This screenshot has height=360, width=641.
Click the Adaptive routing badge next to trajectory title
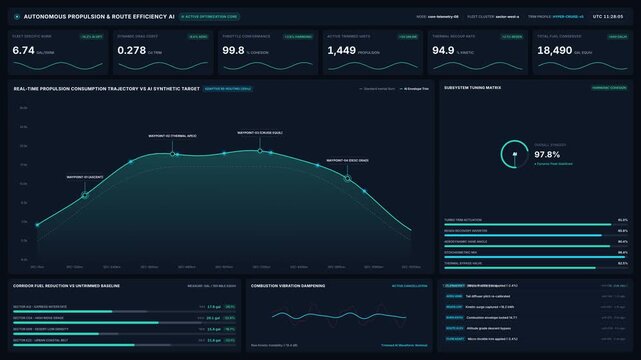(x=228, y=89)
